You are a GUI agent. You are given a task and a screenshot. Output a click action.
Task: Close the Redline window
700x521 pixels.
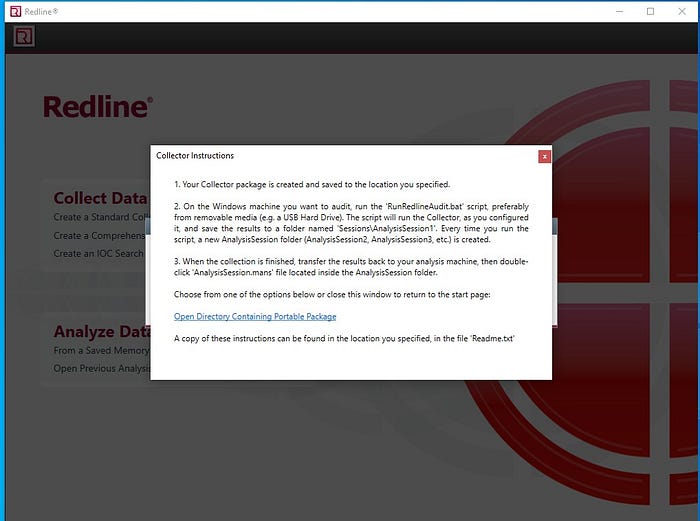pyautogui.click(x=682, y=12)
